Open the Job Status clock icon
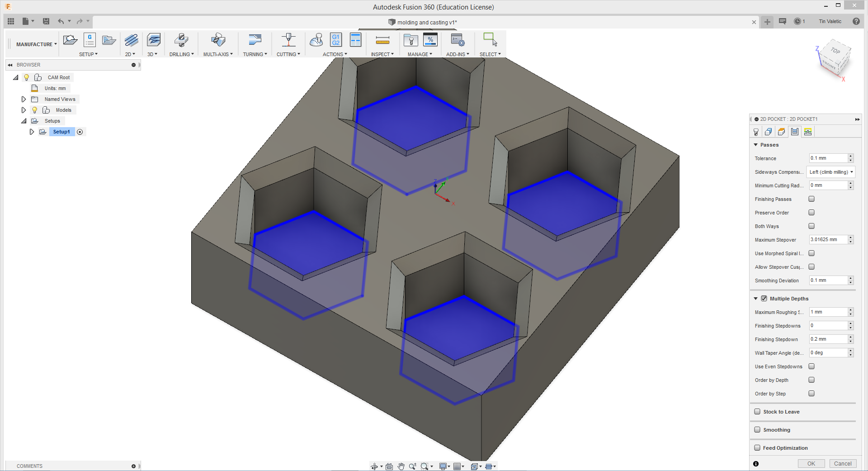 point(797,21)
